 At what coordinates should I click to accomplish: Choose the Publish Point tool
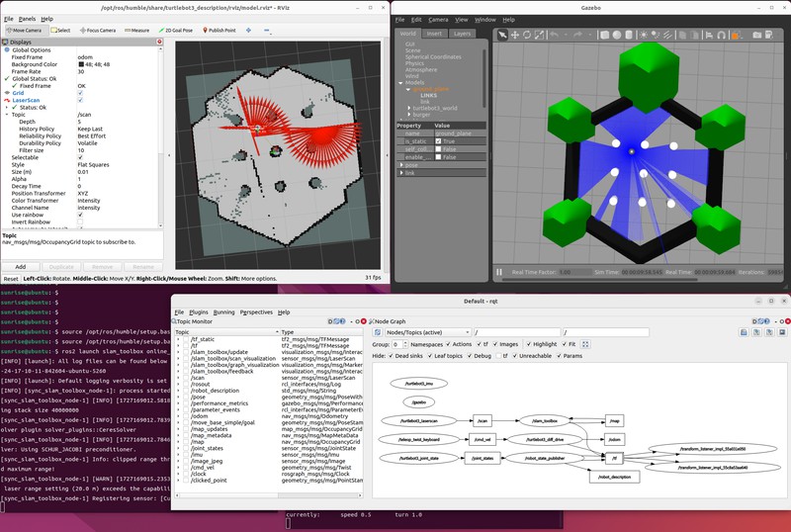(220, 31)
